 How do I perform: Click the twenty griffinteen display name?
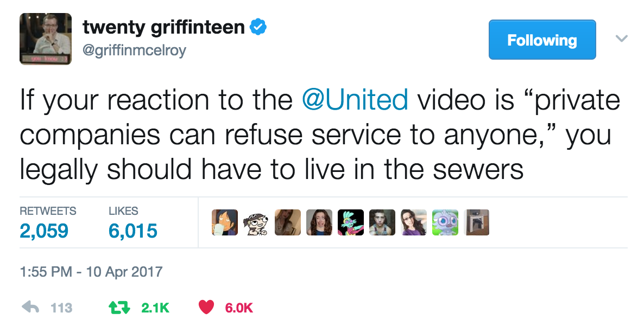pos(163,27)
